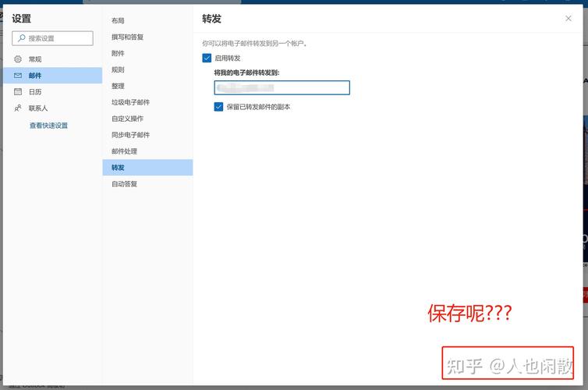Close the settings dialog with X

[x=569, y=19]
